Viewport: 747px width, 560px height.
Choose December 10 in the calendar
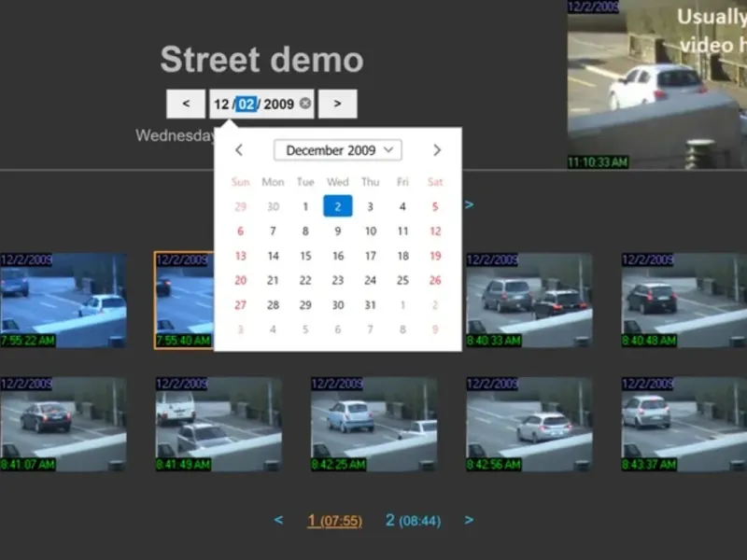pyautogui.click(x=370, y=231)
